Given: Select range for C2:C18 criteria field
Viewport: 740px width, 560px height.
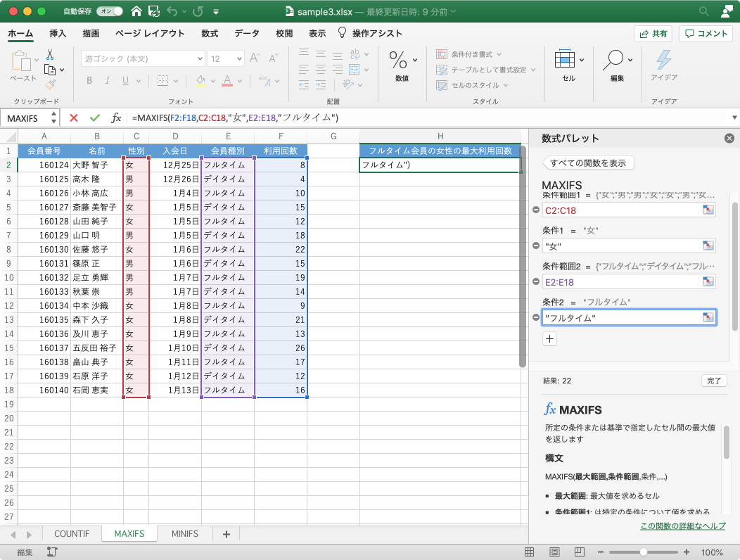Looking at the screenshot, I should [x=708, y=210].
